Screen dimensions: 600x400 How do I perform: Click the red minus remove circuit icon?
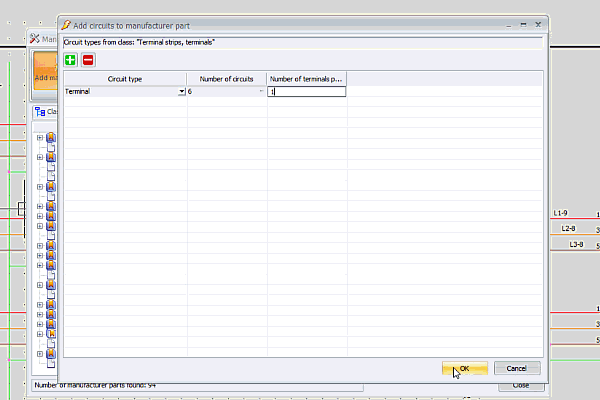click(x=88, y=60)
